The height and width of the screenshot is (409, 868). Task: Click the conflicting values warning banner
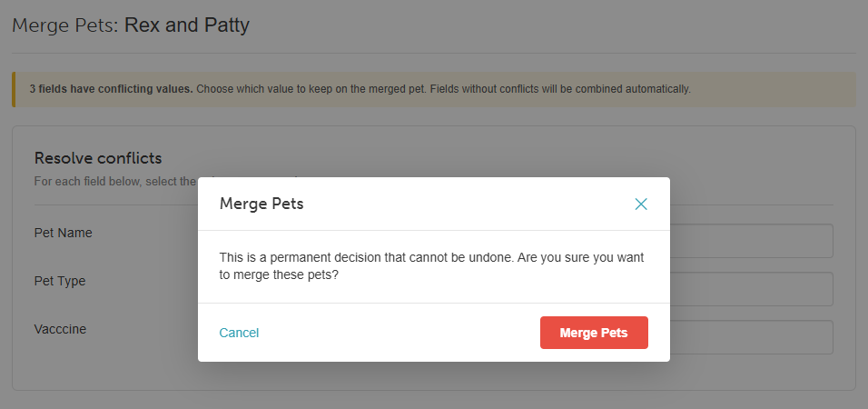(434, 89)
